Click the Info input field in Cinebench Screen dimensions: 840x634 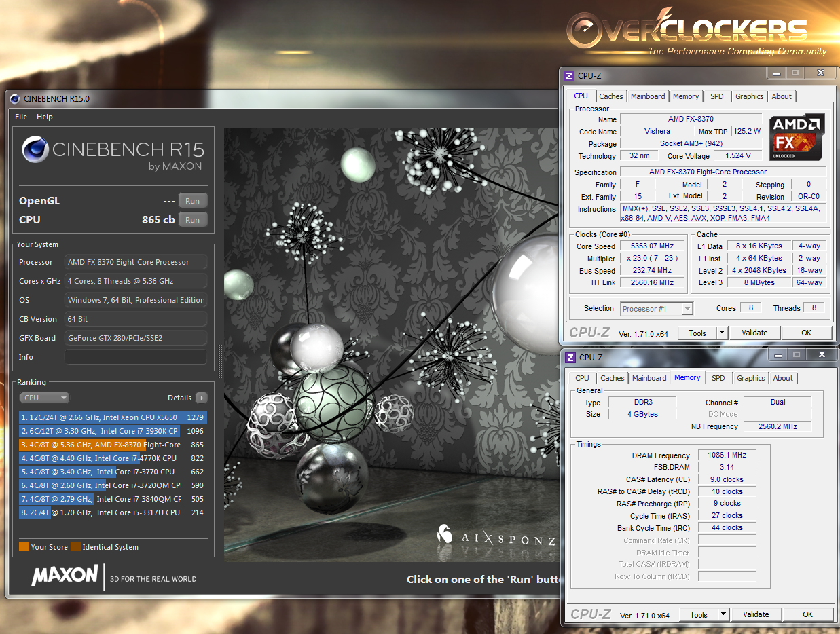tap(136, 357)
